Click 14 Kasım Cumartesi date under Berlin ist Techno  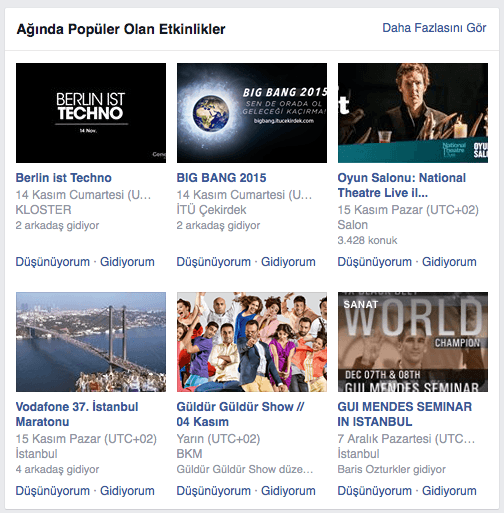click(83, 195)
